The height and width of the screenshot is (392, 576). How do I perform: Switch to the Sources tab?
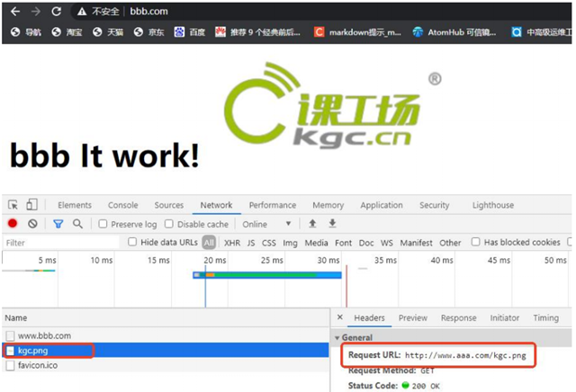[x=169, y=205]
